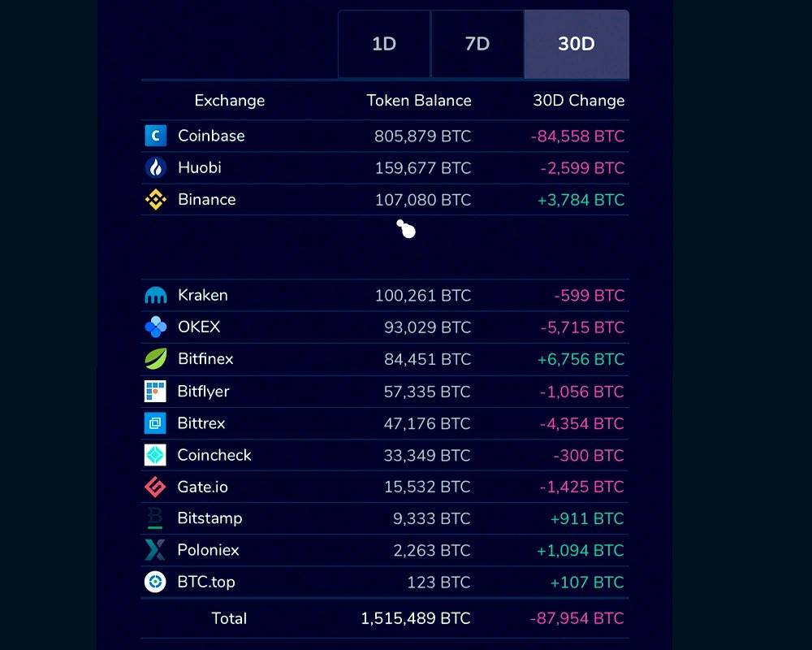Viewport: 812px width, 650px height.
Task: Click the Exchange column header
Action: click(230, 101)
